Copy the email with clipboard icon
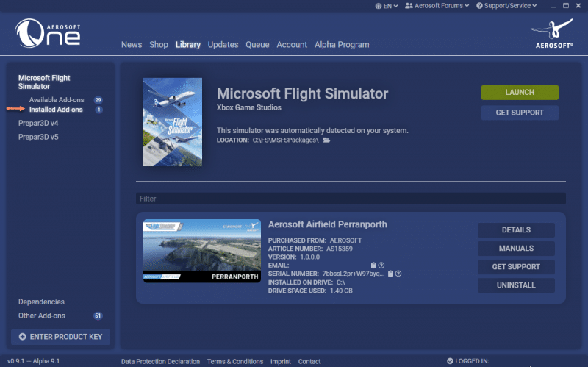 click(x=373, y=265)
